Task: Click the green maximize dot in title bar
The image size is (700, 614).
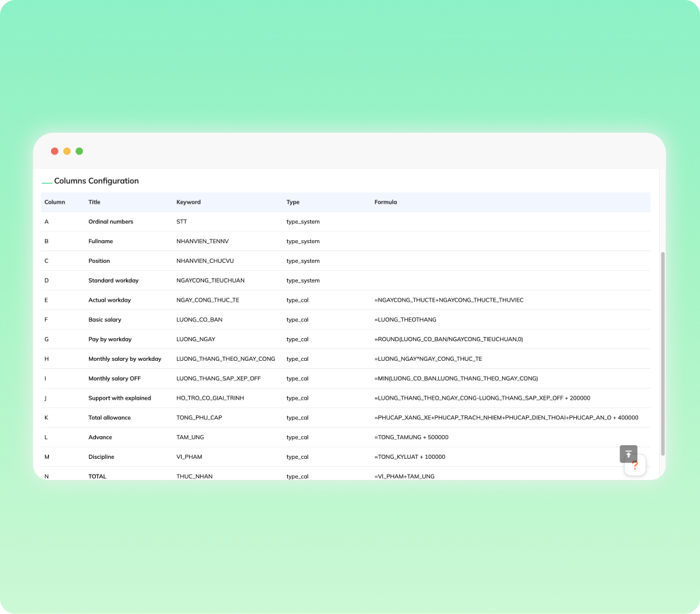Action: click(x=79, y=151)
